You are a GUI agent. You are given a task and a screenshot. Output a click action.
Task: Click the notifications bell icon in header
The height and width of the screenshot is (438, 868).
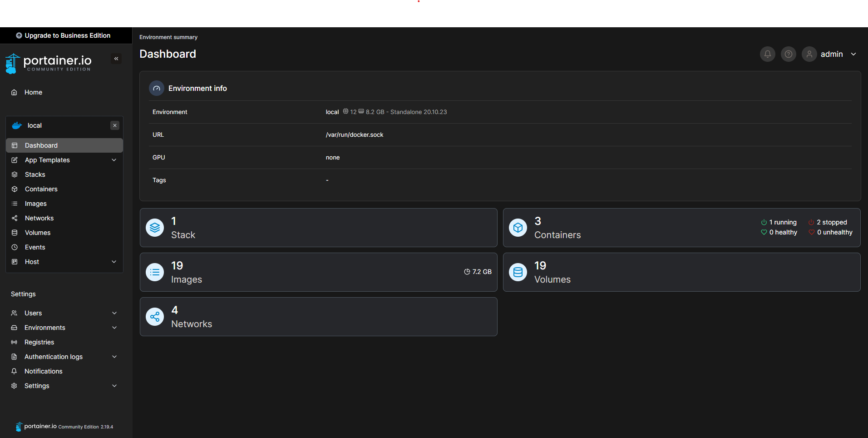tap(767, 54)
